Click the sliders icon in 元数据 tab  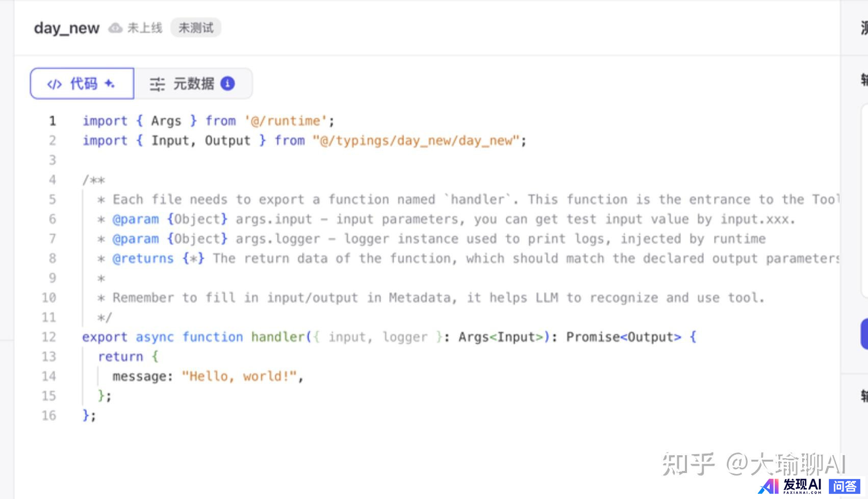[x=157, y=84]
